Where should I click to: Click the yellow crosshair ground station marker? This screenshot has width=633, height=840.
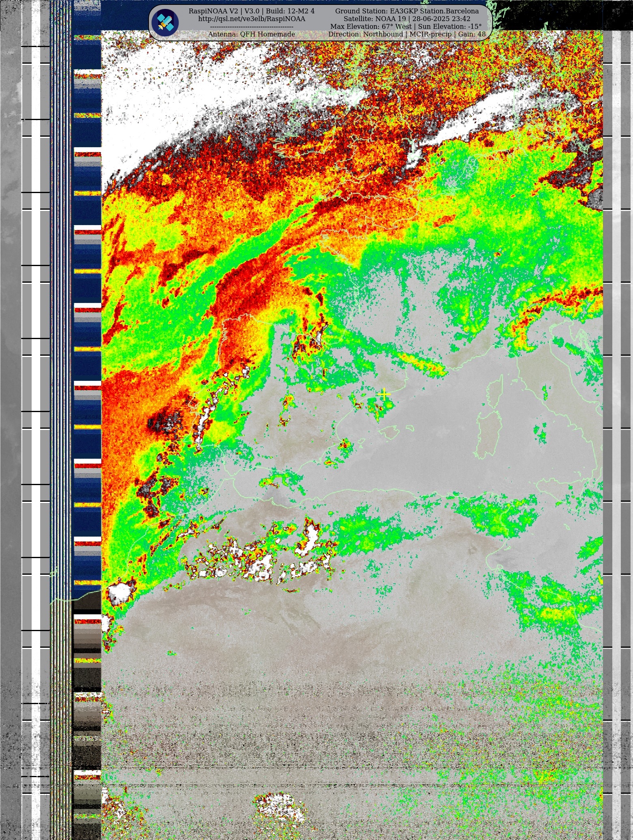[x=384, y=394]
